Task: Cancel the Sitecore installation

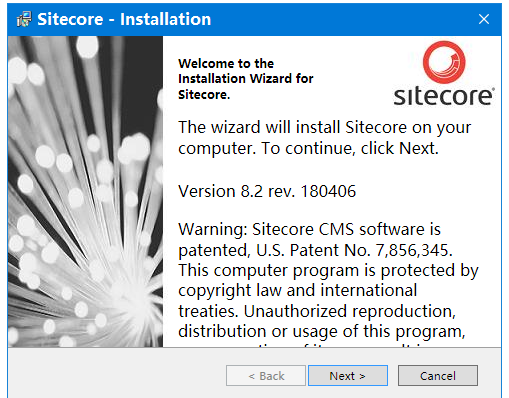Action: tap(438, 376)
